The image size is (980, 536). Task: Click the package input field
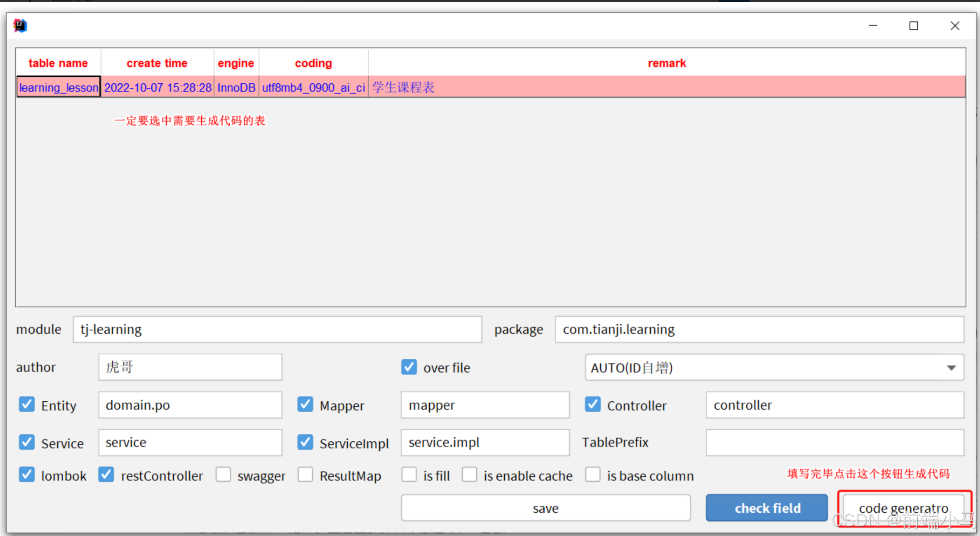pos(759,329)
